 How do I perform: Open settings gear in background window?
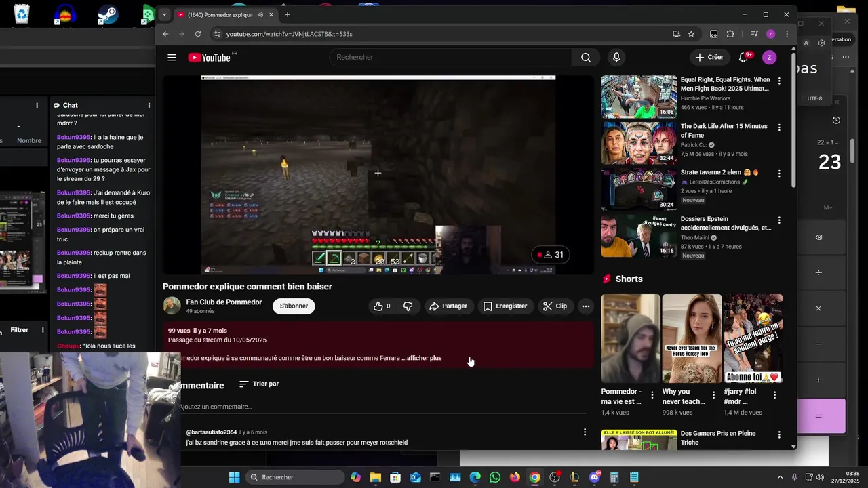click(x=821, y=43)
